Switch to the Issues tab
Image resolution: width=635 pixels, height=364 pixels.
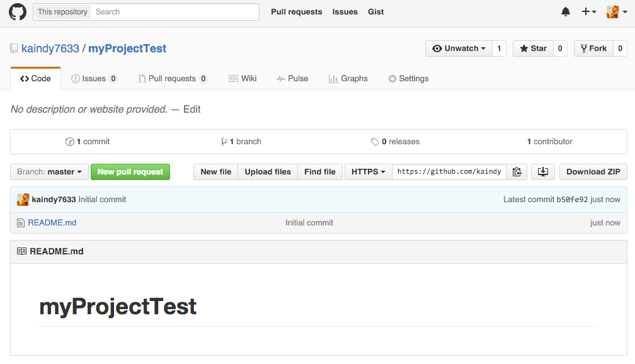click(x=94, y=79)
